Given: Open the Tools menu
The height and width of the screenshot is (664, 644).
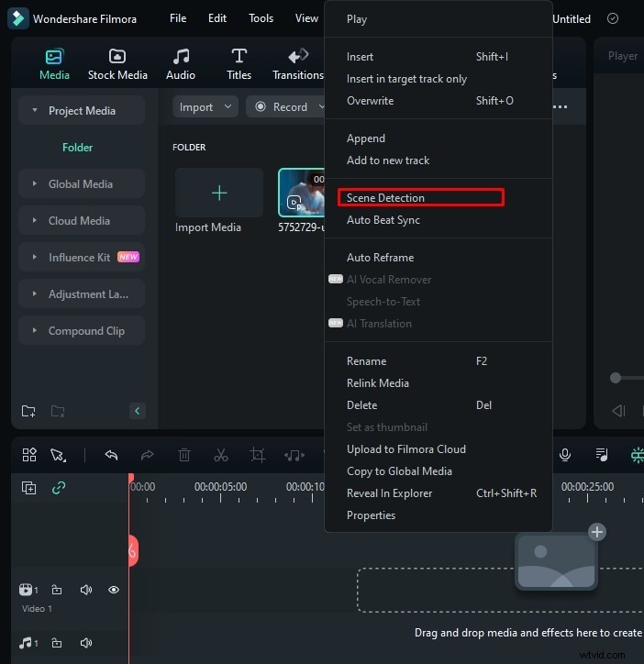Looking at the screenshot, I should [x=261, y=18].
